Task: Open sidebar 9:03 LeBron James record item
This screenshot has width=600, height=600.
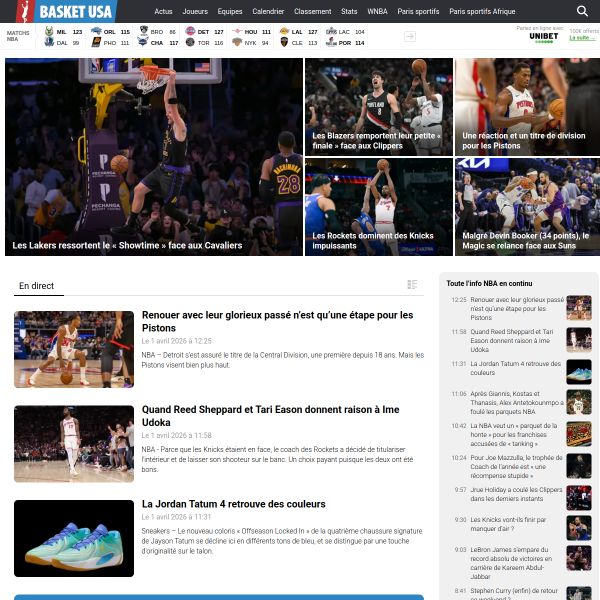Action: tap(511, 563)
